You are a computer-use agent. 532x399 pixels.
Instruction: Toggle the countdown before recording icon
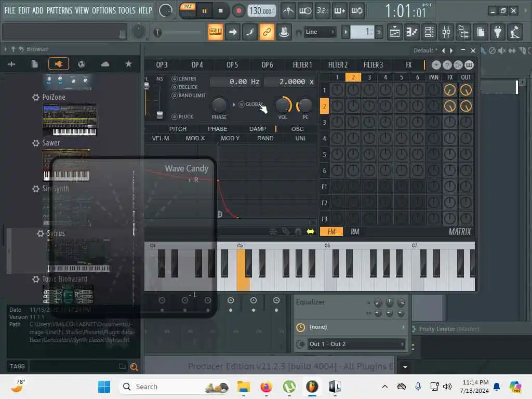point(322,11)
